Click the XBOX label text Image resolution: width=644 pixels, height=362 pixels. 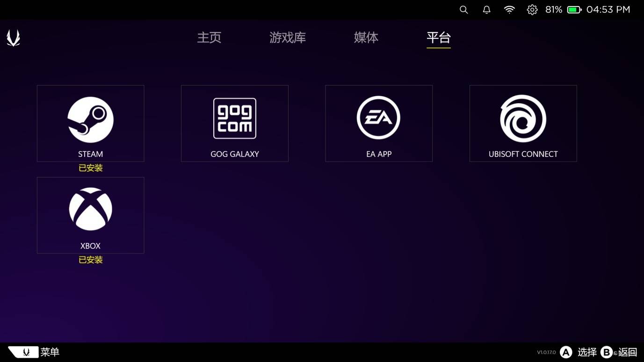coord(90,246)
